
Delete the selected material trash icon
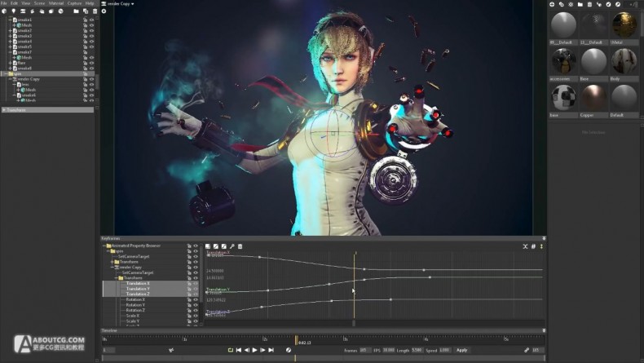[x=589, y=4]
